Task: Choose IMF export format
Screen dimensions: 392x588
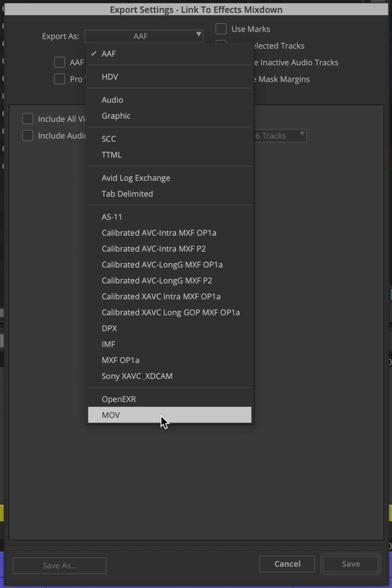Action: coord(170,344)
